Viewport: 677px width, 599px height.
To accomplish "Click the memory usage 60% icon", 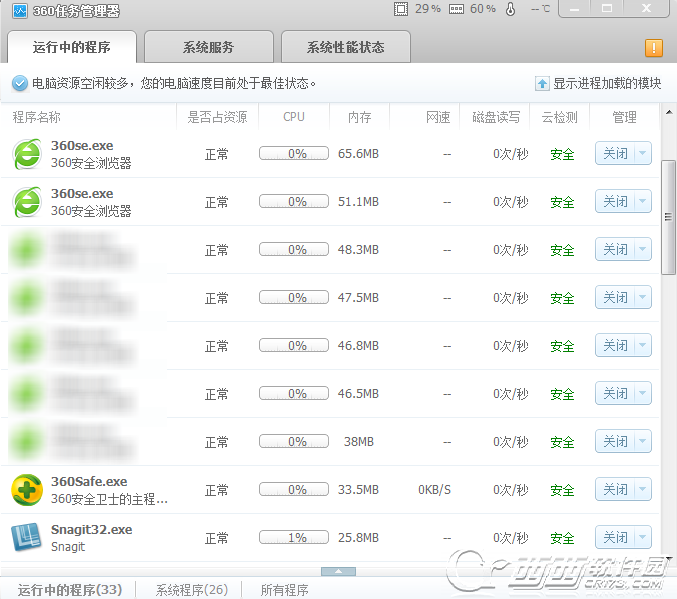I will click(x=456, y=9).
